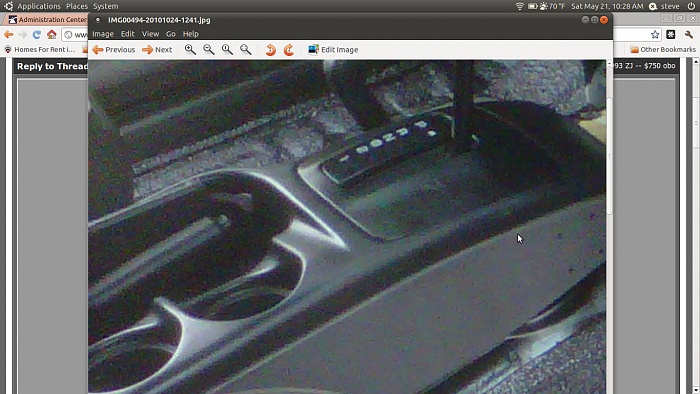This screenshot has width=700, height=394.
Task: Open the Applications menu in top panel
Action: 39,6
